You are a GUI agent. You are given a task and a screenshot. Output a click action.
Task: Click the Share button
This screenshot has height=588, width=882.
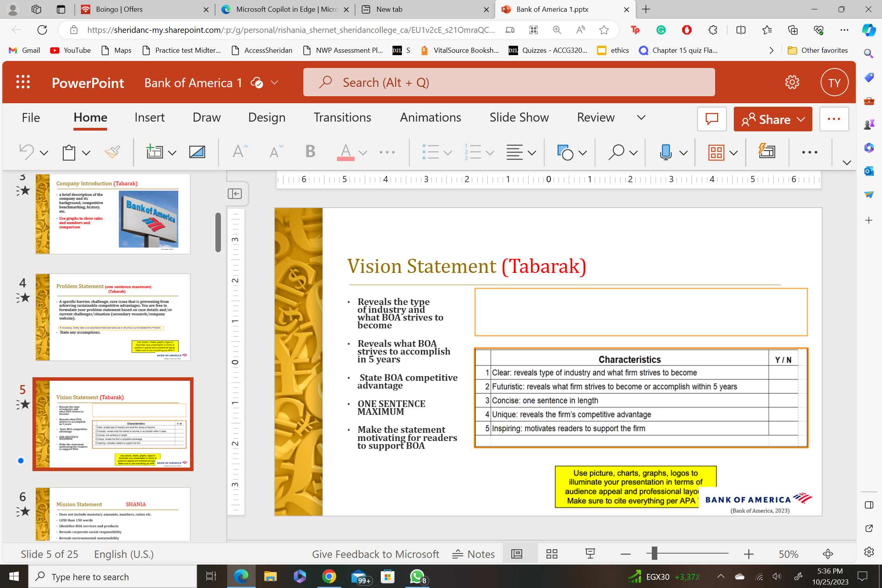773,119
